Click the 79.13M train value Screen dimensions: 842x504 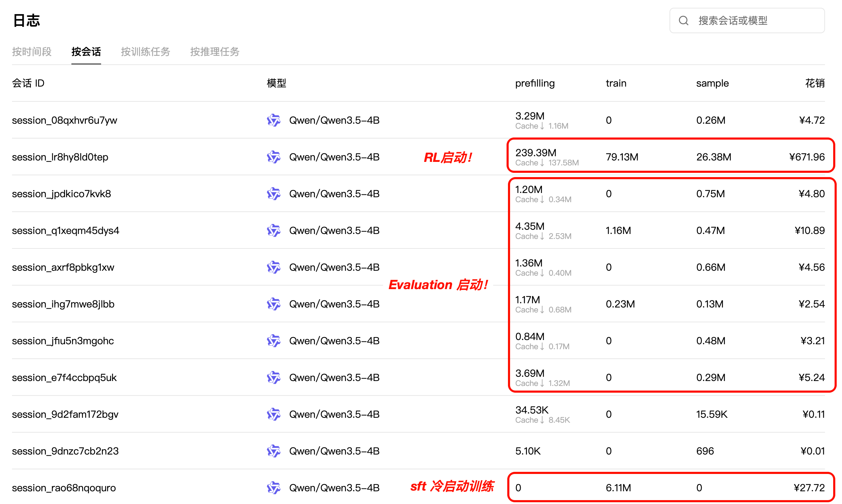[x=622, y=157]
